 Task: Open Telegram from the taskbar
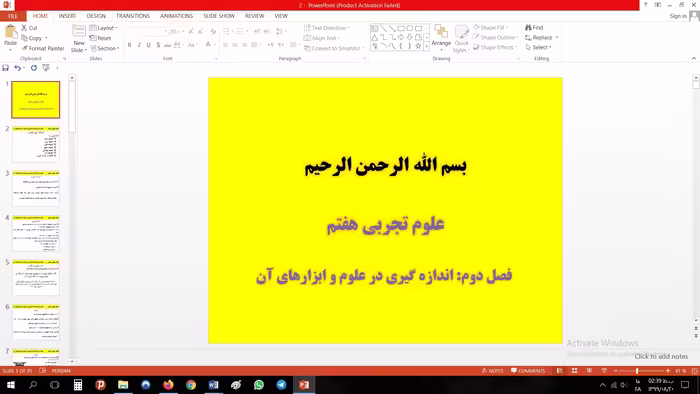281,385
